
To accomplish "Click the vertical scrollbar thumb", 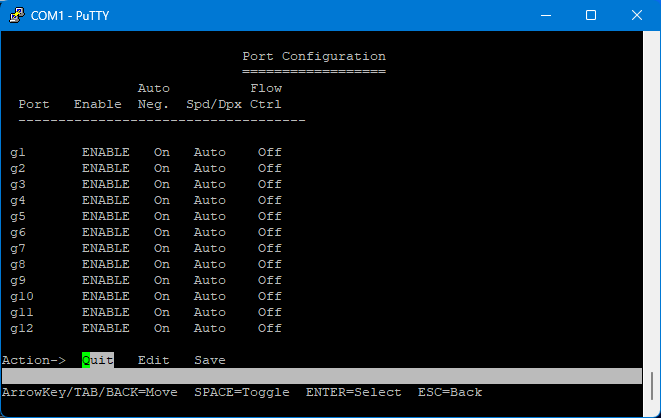I will point(654,384).
